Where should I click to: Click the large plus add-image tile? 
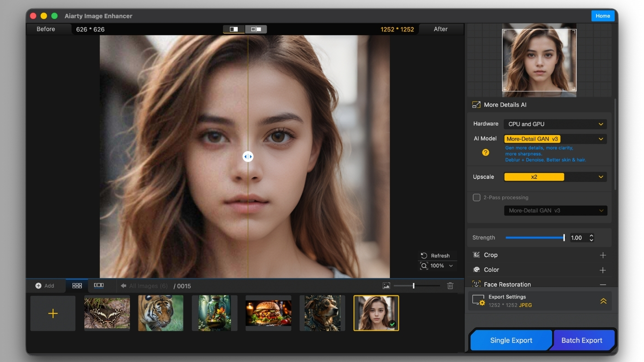(53, 313)
